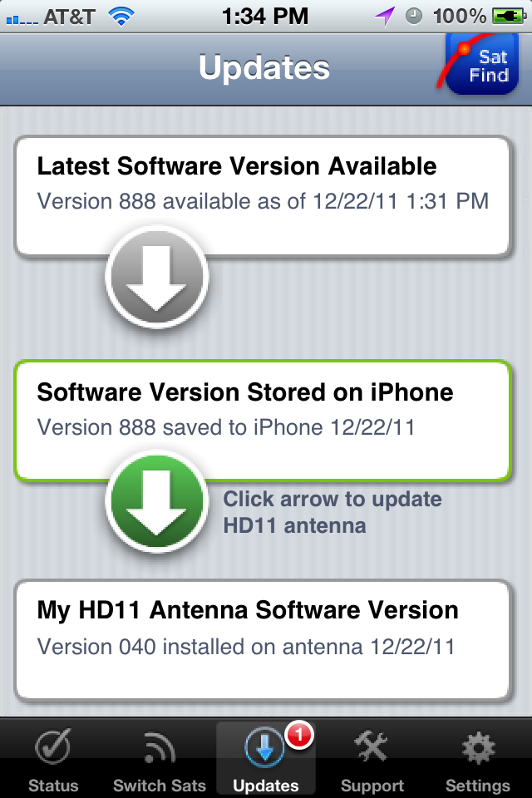Tap the battery indicator icon

[509, 17]
